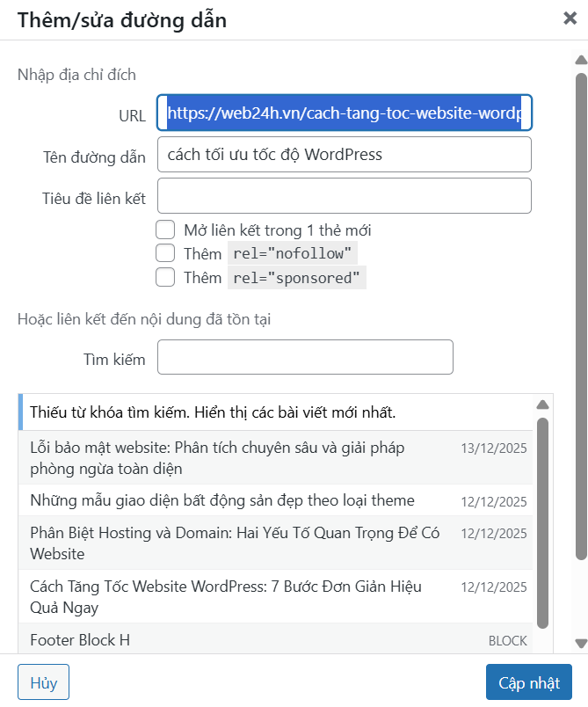Click the Cập nhật button
The height and width of the screenshot is (707, 588).
point(529,682)
